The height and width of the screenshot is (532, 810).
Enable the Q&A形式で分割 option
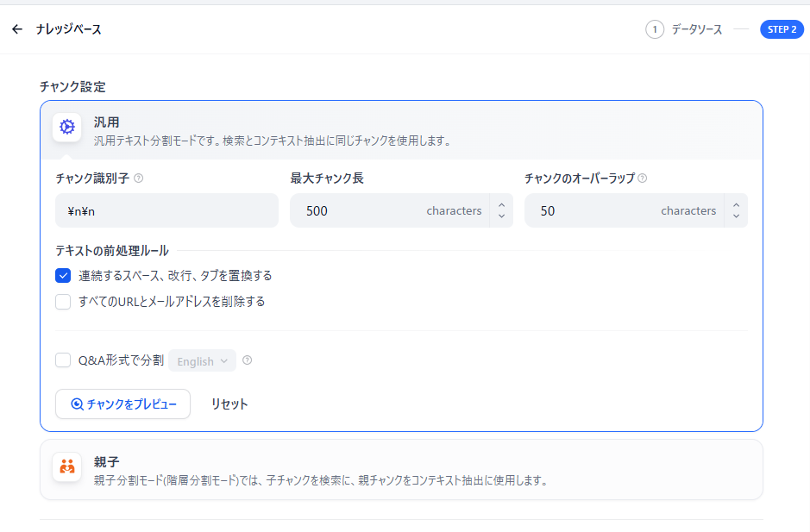[62, 360]
